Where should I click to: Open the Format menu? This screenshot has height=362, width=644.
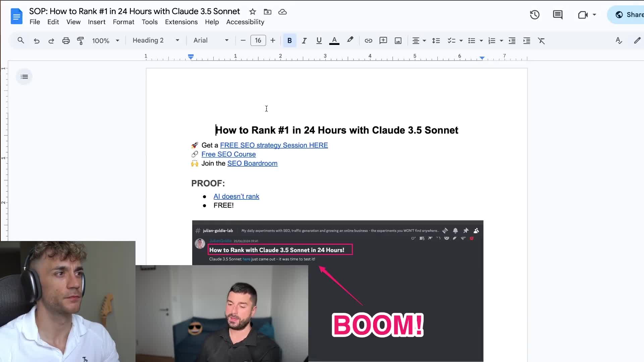pyautogui.click(x=123, y=22)
